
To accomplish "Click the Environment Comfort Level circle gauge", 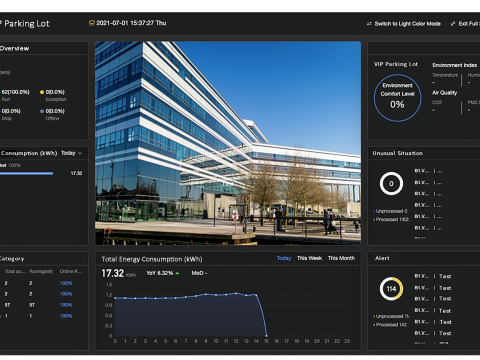I will click(397, 98).
